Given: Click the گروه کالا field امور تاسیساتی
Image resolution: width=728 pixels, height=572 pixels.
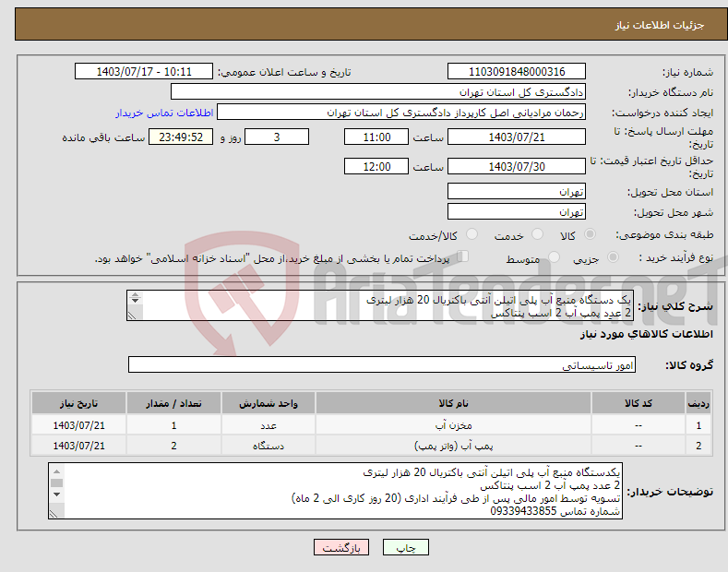Looking at the screenshot, I should [382, 365].
